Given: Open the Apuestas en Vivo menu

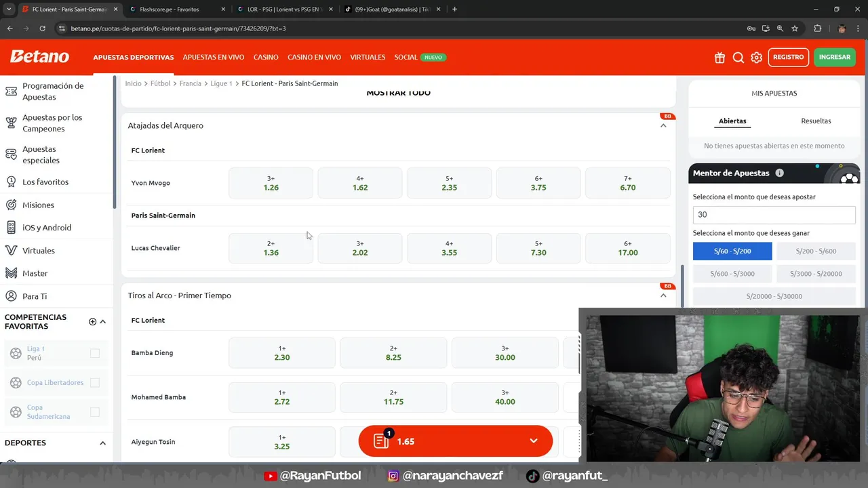Looking at the screenshot, I should point(214,58).
